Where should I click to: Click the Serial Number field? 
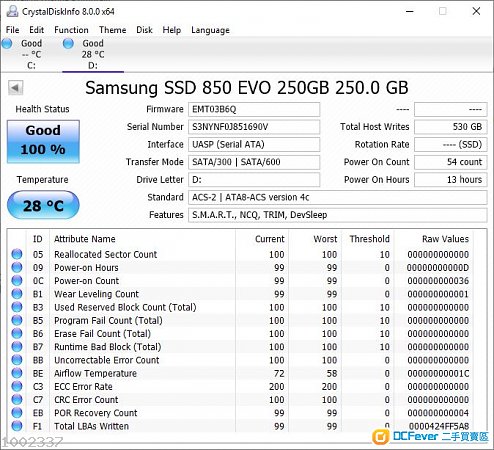(x=254, y=127)
